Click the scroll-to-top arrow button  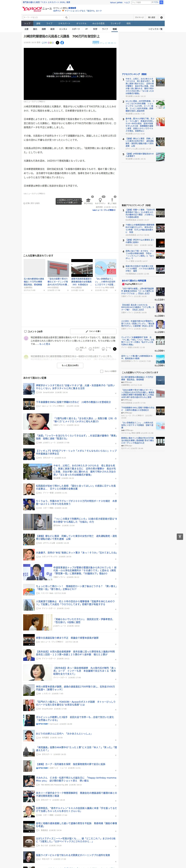point(180,537)
